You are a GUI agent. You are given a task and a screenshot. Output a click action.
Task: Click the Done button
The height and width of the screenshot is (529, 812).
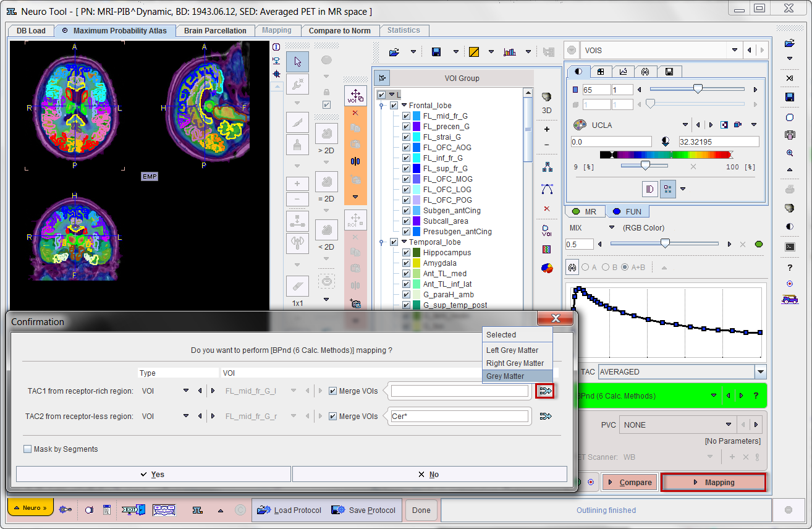[421, 510]
